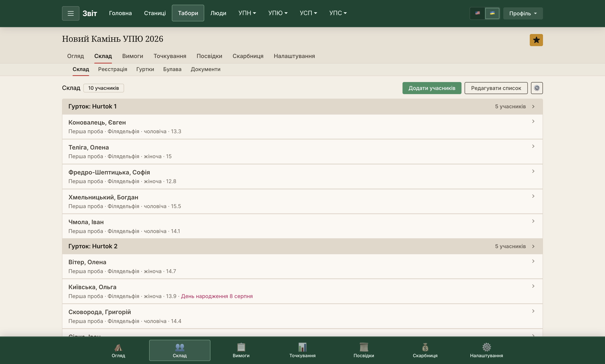
Task: Expand the УСП dropdown menu
Action: [x=308, y=13]
